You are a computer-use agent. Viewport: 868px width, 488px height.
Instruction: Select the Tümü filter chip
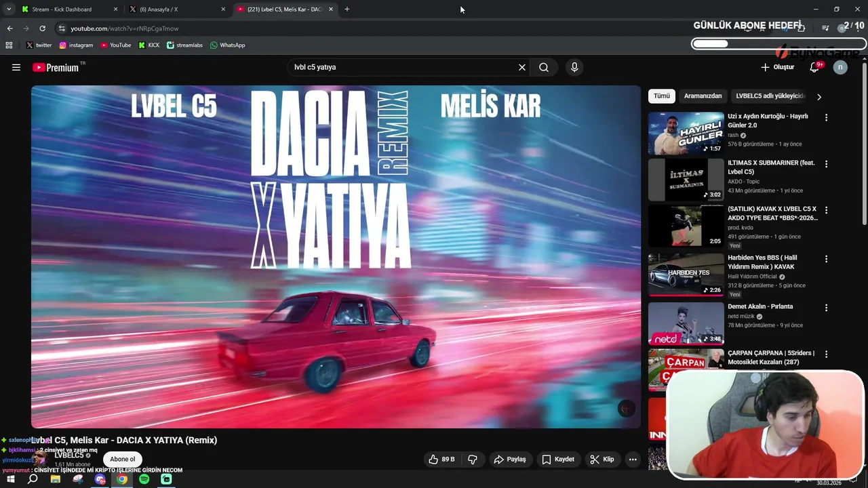click(x=662, y=96)
